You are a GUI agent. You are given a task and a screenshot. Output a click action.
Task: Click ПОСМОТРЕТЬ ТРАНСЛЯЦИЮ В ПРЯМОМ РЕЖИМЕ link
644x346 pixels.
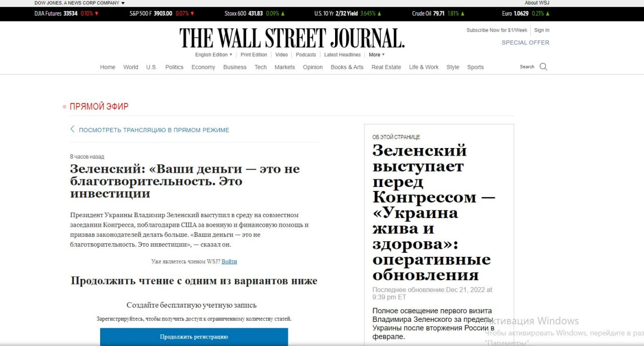(x=154, y=130)
